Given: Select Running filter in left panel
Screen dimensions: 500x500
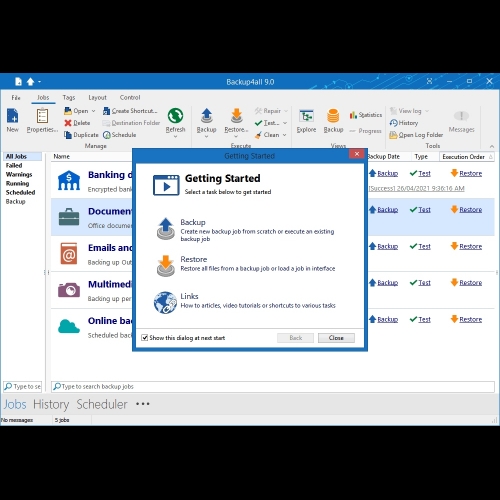Looking at the screenshot, I should pyautogui.click(x=17, y=184).
